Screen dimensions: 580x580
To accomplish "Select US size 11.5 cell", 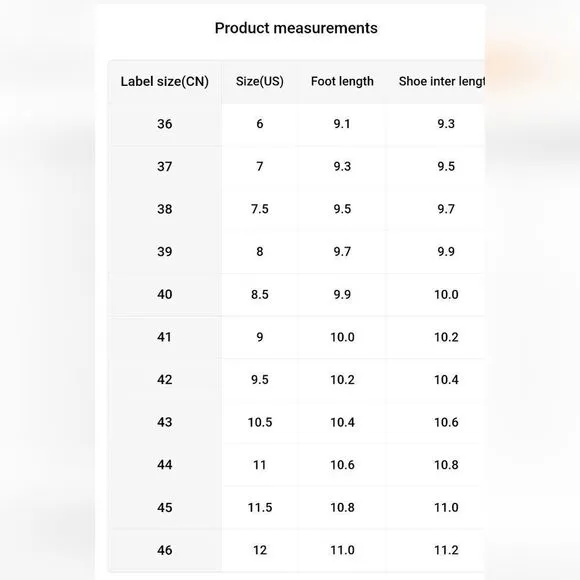I will 260,507.
